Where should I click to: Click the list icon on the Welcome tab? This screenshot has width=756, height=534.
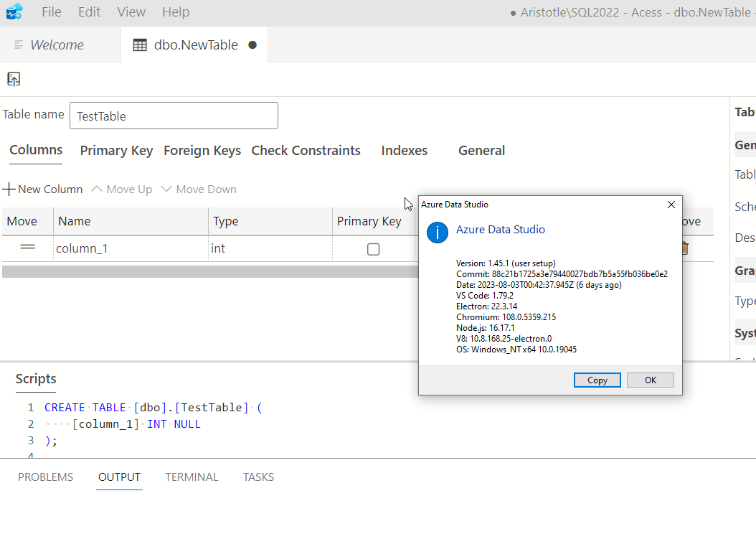(18, 44)
